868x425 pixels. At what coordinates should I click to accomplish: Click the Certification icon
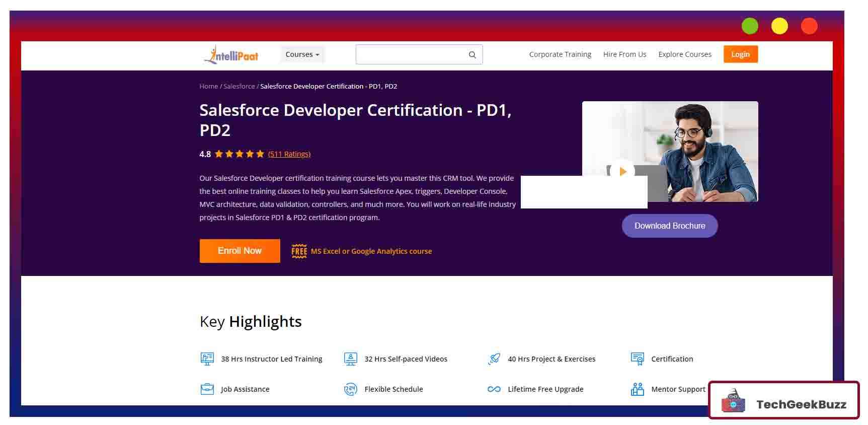pyautogui.click(x=637, y=359)
